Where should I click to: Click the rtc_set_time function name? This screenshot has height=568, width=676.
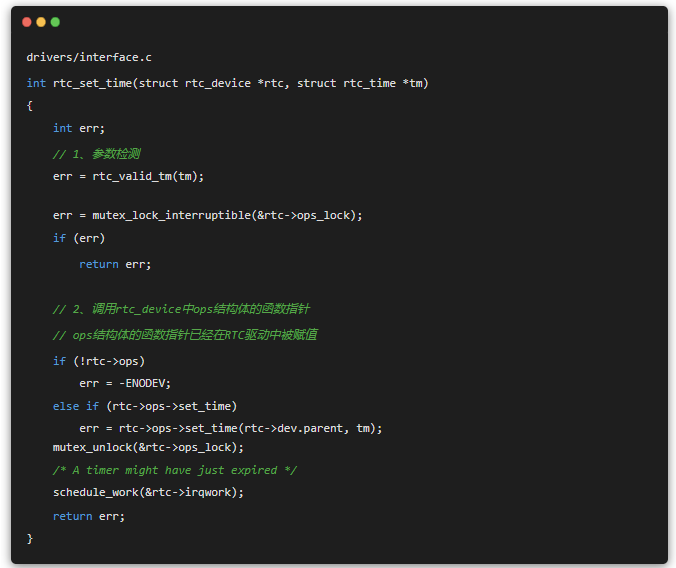92,83
